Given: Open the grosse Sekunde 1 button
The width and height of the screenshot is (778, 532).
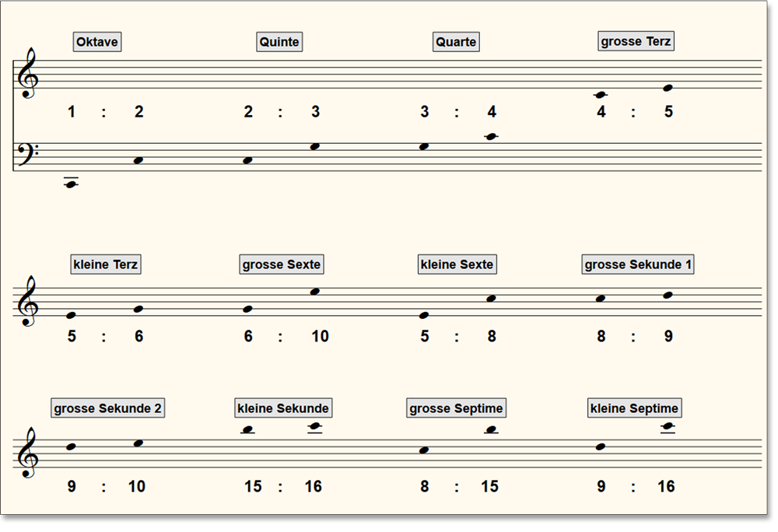Looking at the screenshot, I should pos(638,264).
